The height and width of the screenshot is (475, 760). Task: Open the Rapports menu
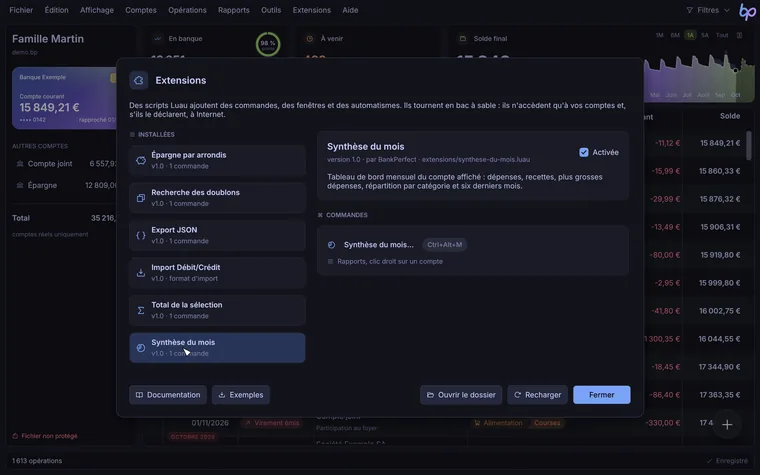(x=234, y=10)
